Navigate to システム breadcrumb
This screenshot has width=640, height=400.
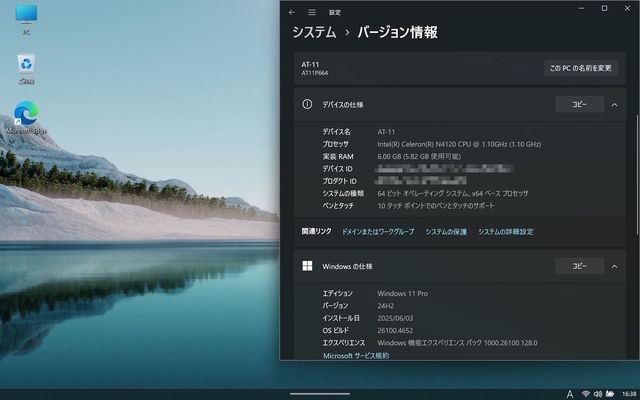coord(314,32)
